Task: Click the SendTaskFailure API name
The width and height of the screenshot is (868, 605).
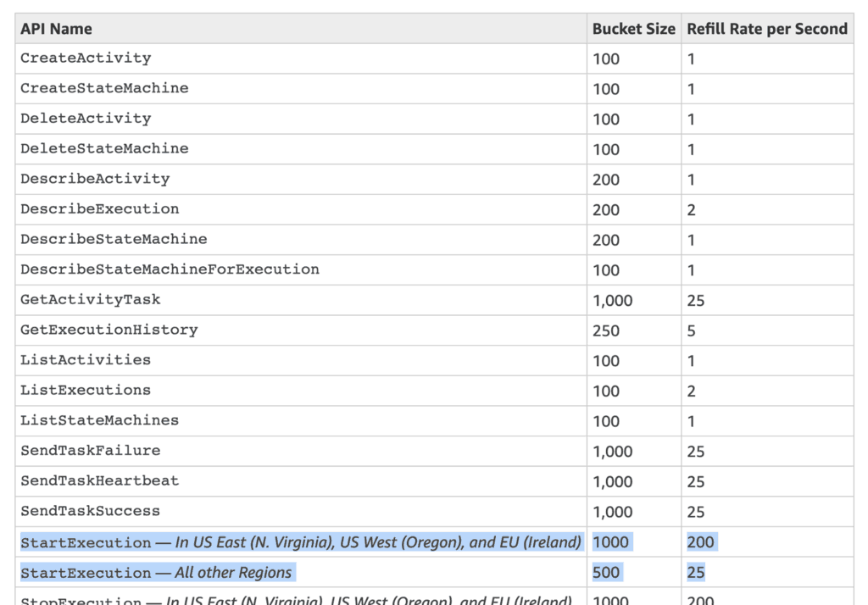Action: pyautogui.click(x=90, y=451)
